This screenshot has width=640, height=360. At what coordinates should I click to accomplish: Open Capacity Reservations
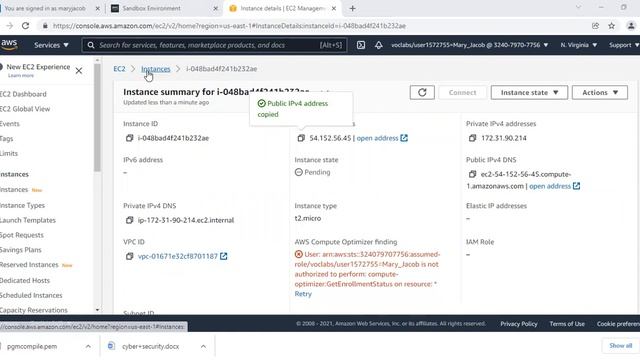[34, 310]
